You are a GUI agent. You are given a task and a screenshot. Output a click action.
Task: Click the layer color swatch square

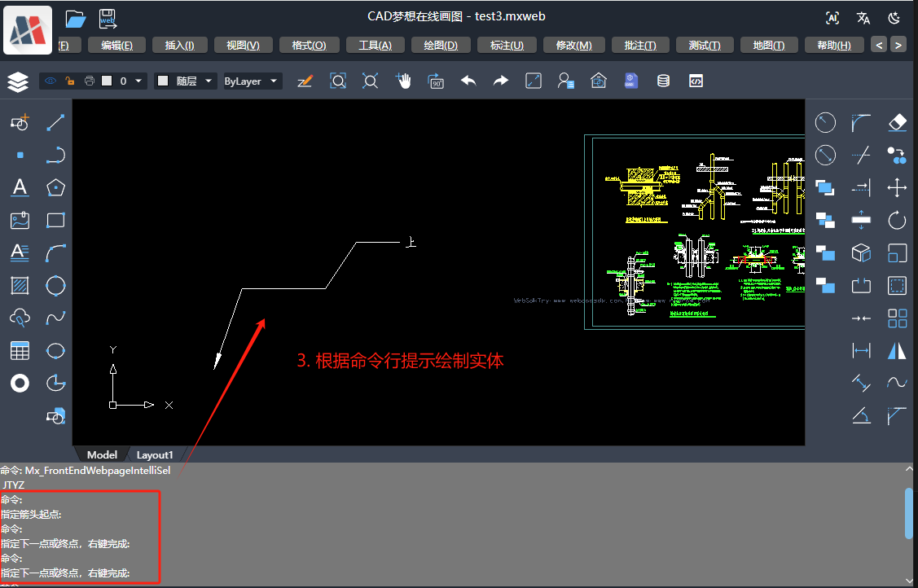coord(107,81)
